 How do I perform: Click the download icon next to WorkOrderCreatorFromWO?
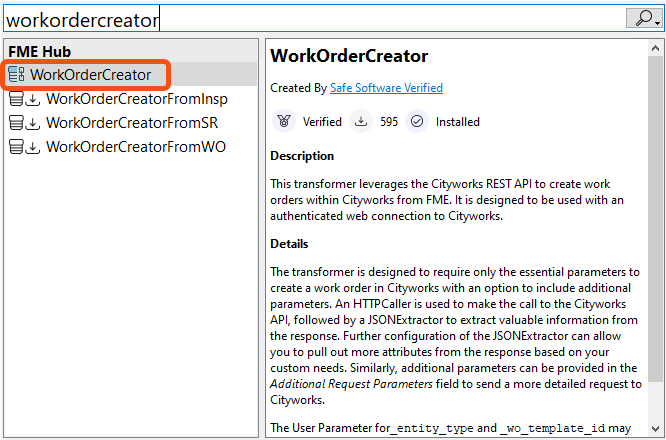tap(32, 147)
